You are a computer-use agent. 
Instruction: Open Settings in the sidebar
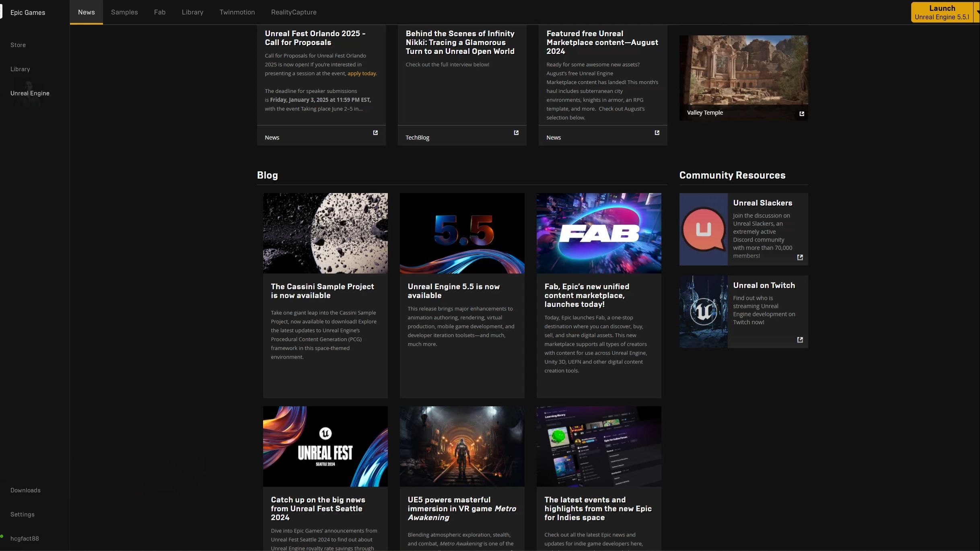[x=23, y=514]
